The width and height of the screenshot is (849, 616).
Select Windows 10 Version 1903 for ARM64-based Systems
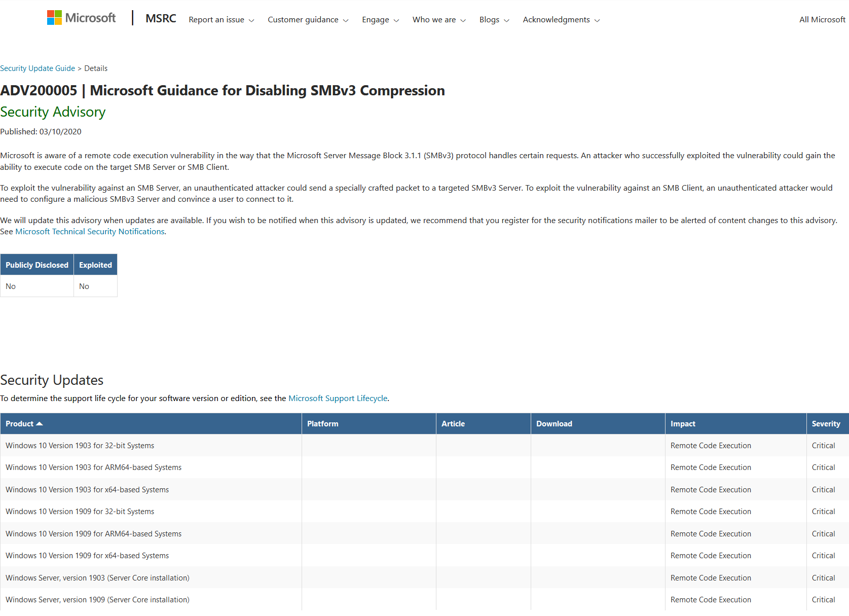[x=94, y=467]
